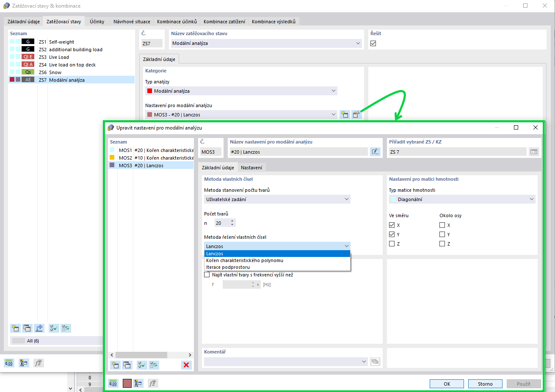Image resolution: width=555 pixels, height=392 pixels.
Task: Click the color display settings icon in main footer
Action: tap(23, 363)
